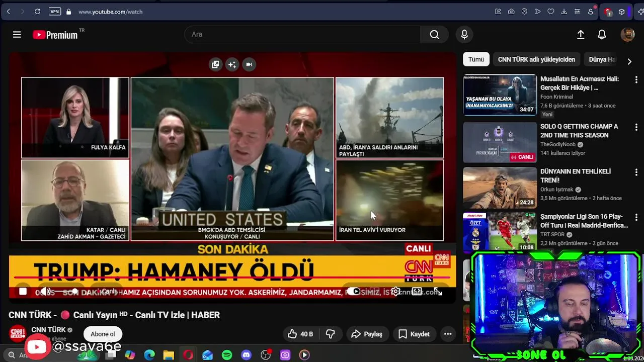The height and width of the screenshot is (362, 644).
Task: Open Discord from the taskbar
Action: (246, 355)
